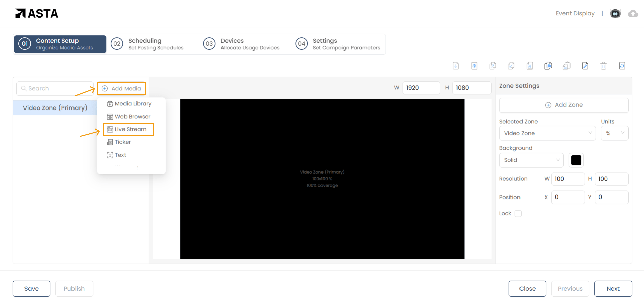Click the preview eye icon in toolbar

[474, 66]
